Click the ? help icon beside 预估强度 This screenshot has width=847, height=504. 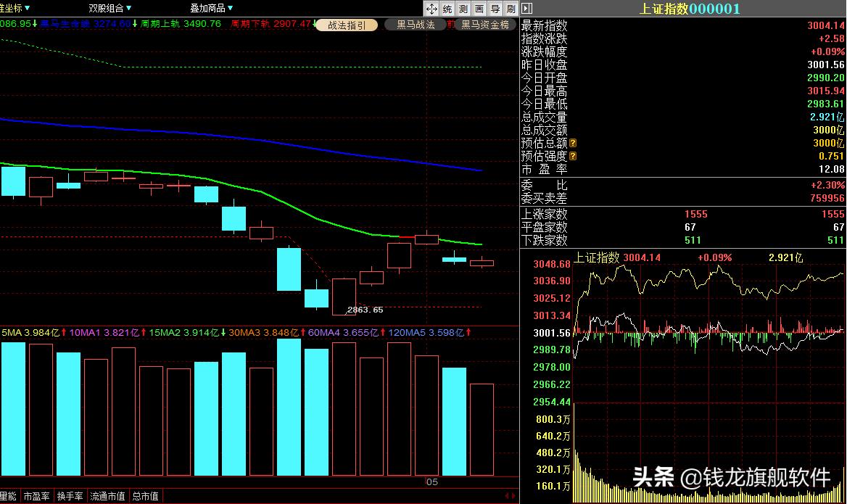tap(573, 156)
